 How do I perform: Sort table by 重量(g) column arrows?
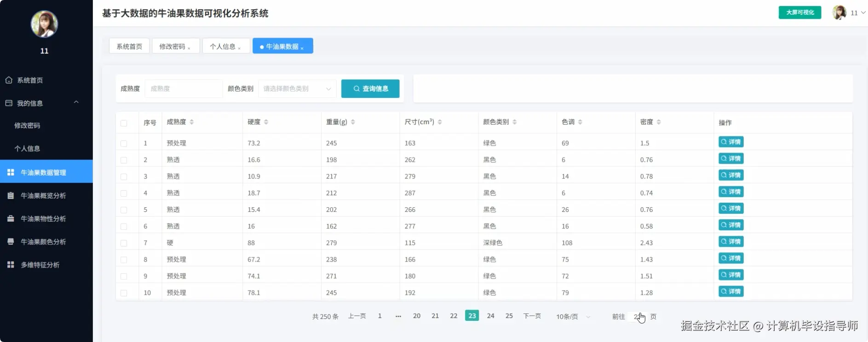353,122
